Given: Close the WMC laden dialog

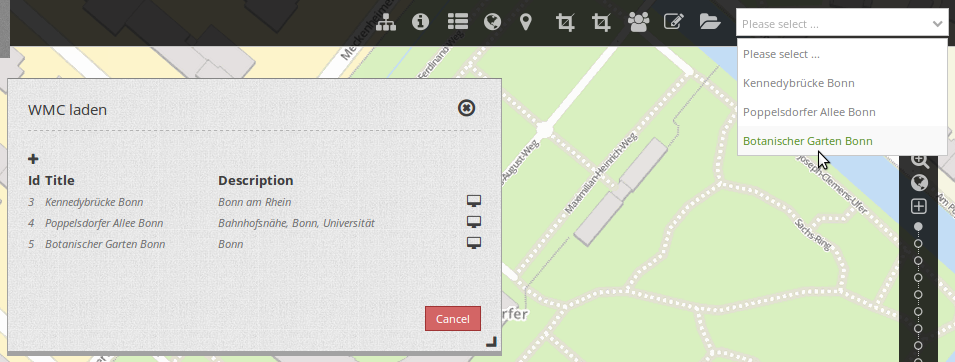Looking at the screenshot, I should click(x=467, y=108).
